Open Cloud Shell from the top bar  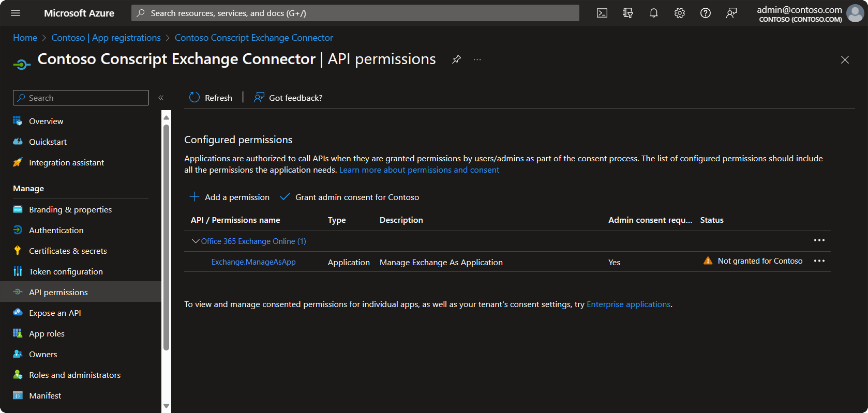pyautogui.click(x=602, y=13)
